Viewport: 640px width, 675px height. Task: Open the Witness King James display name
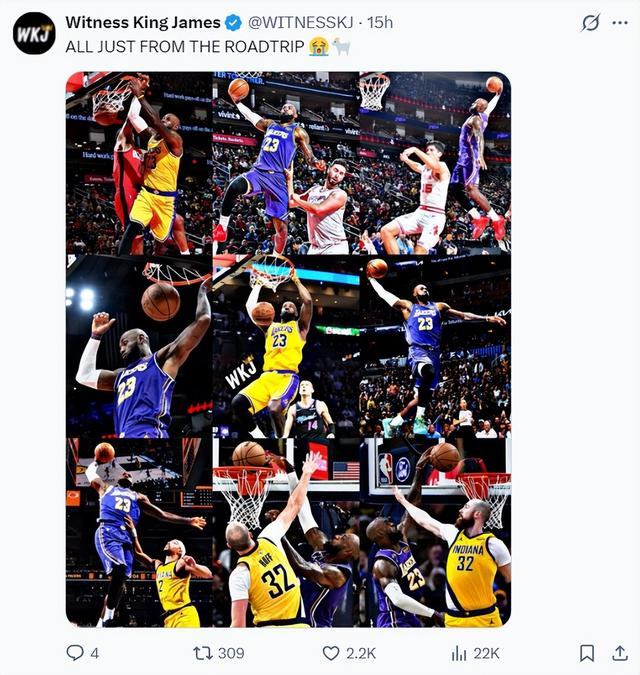pos(142,23)
